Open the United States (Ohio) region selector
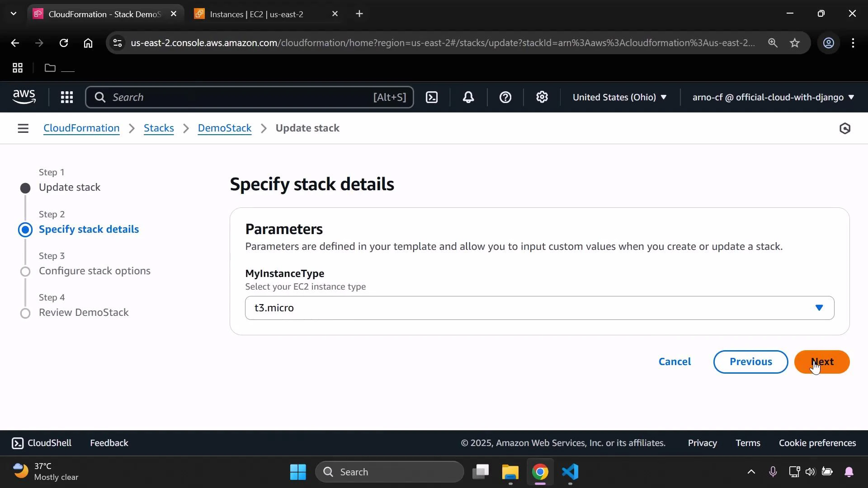The image size is (868, 488). click(x=619, y=97)
